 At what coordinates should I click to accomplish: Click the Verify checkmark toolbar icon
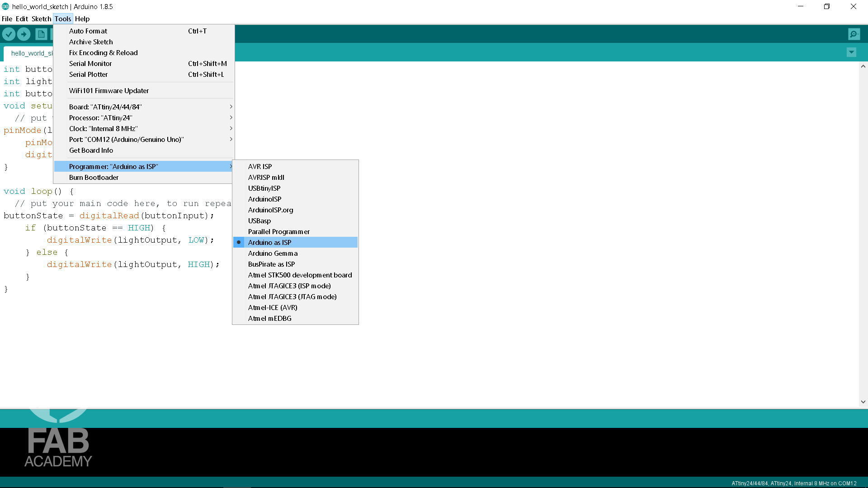pyautogui.click(x=9, y=34)
